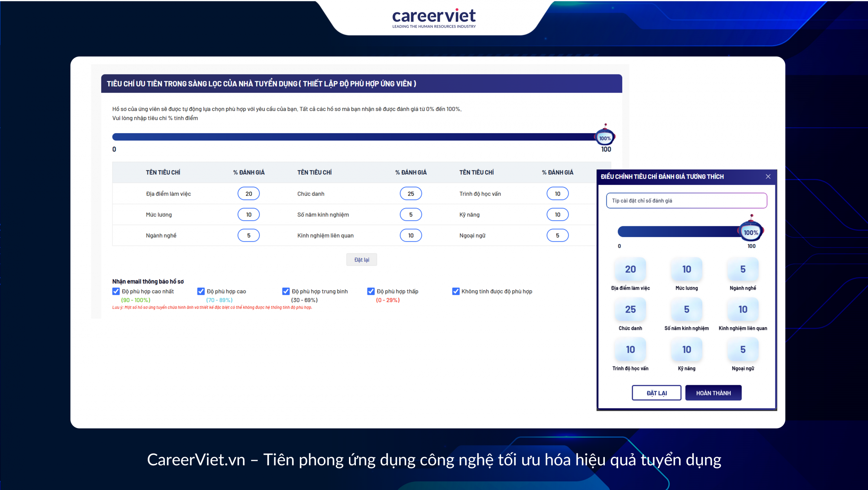Click the Địa điểm làm việc value field
The image size is (868, 490).
[x=249, y=194]
